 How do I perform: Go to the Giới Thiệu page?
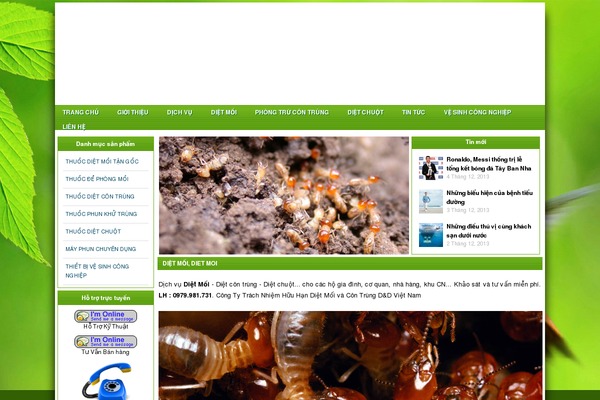[132, 112]
